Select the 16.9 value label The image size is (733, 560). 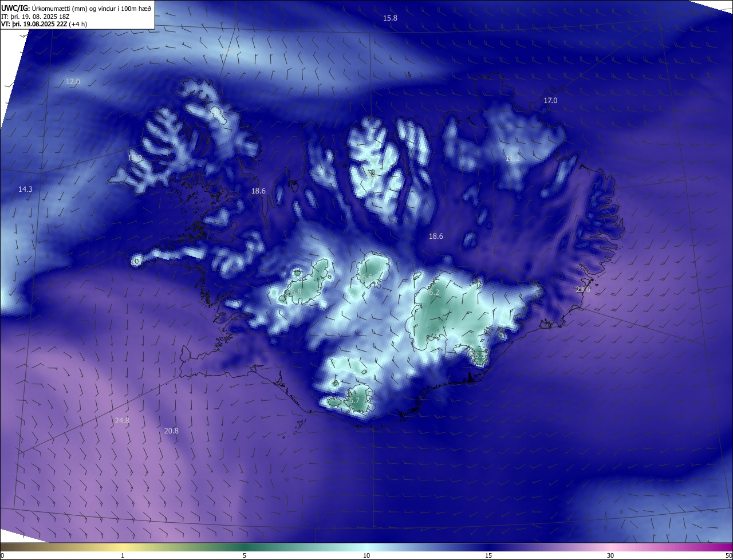[135, 157]
